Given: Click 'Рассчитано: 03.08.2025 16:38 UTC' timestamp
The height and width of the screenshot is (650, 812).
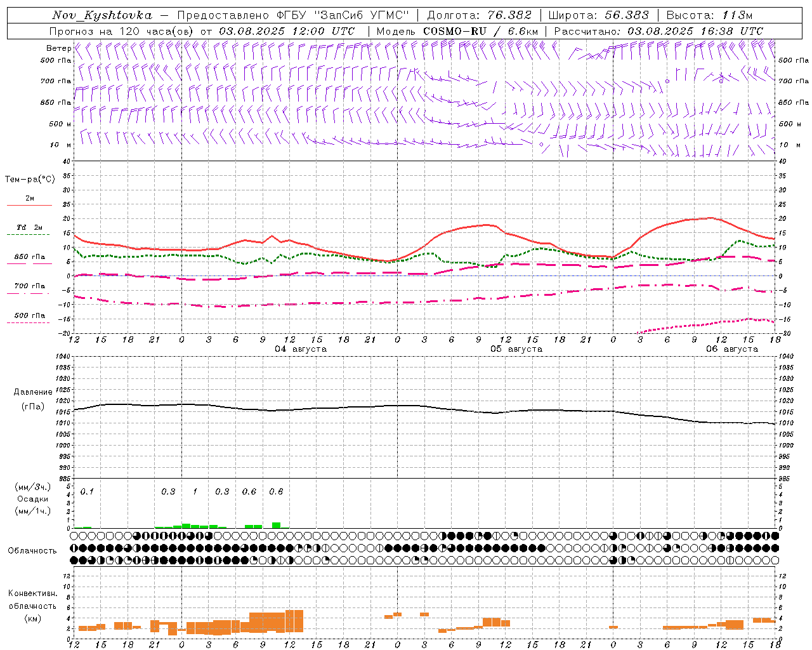Looking at the screenshot, I should coord(658,31).
